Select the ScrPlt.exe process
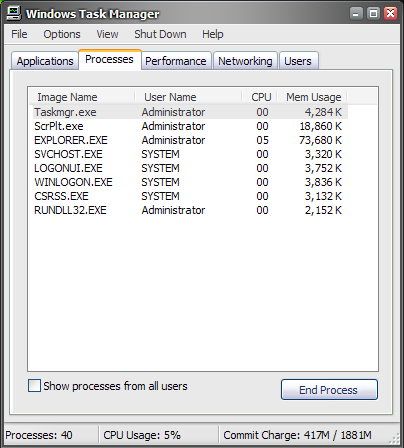404x448 pixels. point(190,126)
